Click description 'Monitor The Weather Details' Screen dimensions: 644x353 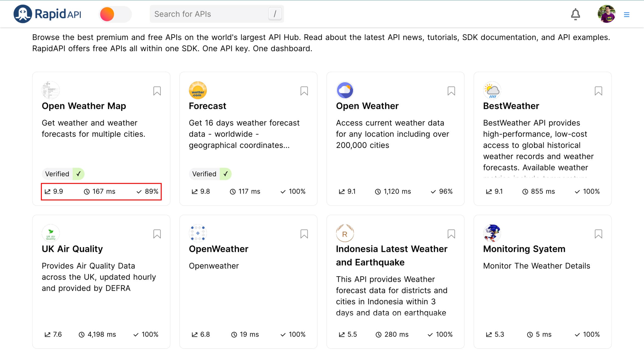(537, 266)
